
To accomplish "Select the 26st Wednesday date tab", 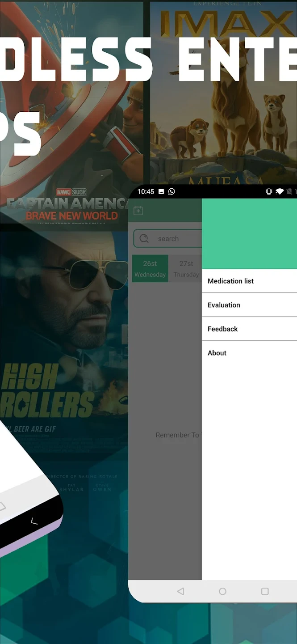I will coord(150,269).
